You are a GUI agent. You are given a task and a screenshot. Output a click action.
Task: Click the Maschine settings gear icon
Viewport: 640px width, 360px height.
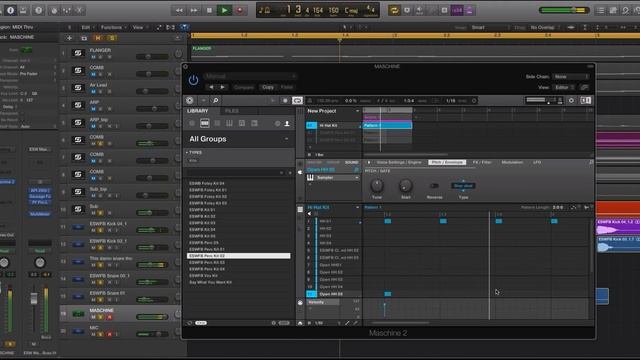point(571,100)
